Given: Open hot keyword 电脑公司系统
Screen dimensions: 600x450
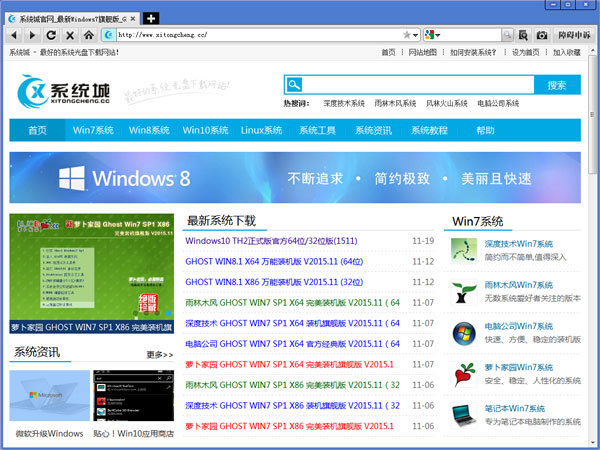Looking at the screenshot, I should [x=498, y=103].
